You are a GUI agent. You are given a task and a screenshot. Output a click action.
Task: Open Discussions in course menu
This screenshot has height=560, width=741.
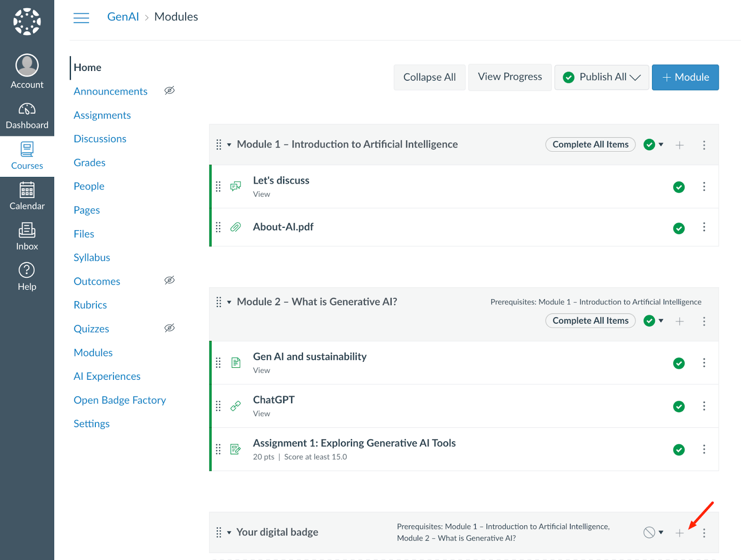pyautogui.click(x=100, y=139)
